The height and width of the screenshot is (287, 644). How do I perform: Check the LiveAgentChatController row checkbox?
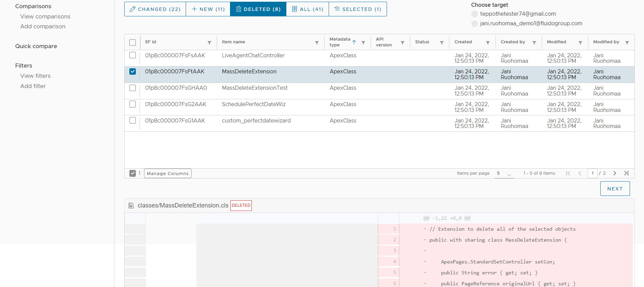click(x=133, y=55)
